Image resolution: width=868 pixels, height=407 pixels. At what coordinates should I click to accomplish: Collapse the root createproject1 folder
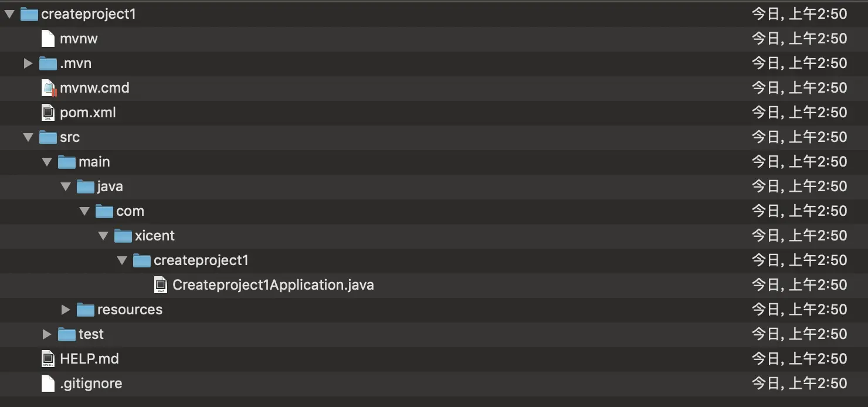coord(9,14)
